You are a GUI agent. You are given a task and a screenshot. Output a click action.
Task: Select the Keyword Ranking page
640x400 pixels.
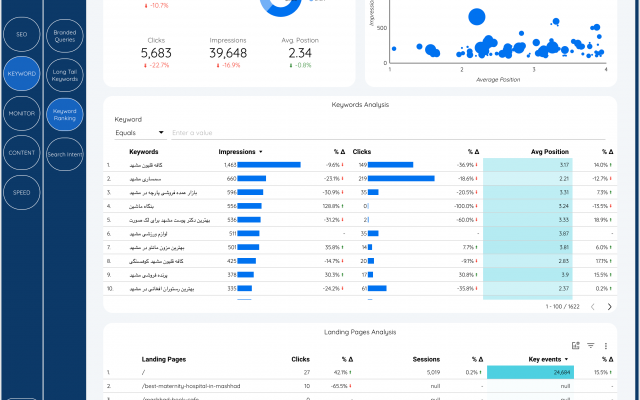[x=64, y=114]
